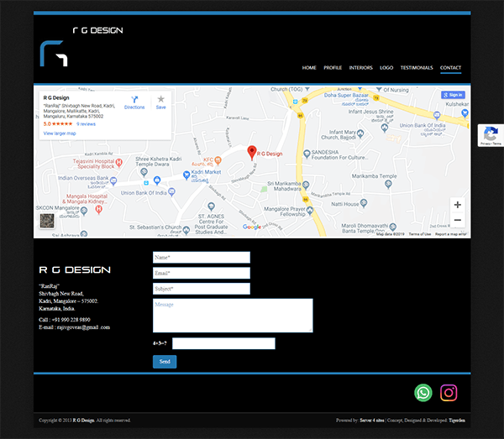This screenshot has width=504, height=439.
Task: Click the Google logo on the map
Action: click(x=252, y=227)
